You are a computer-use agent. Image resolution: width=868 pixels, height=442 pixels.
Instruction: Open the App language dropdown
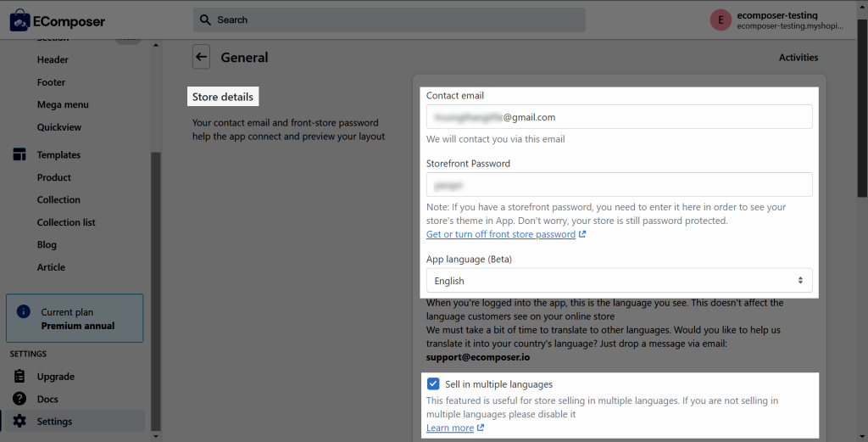[619, 280]
